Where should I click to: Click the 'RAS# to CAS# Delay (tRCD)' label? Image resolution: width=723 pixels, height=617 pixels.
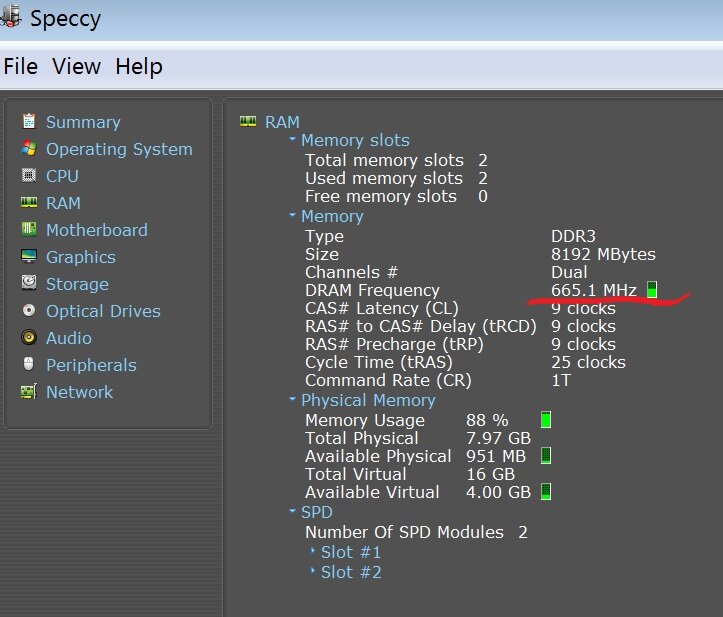click(x=421, y=326)
